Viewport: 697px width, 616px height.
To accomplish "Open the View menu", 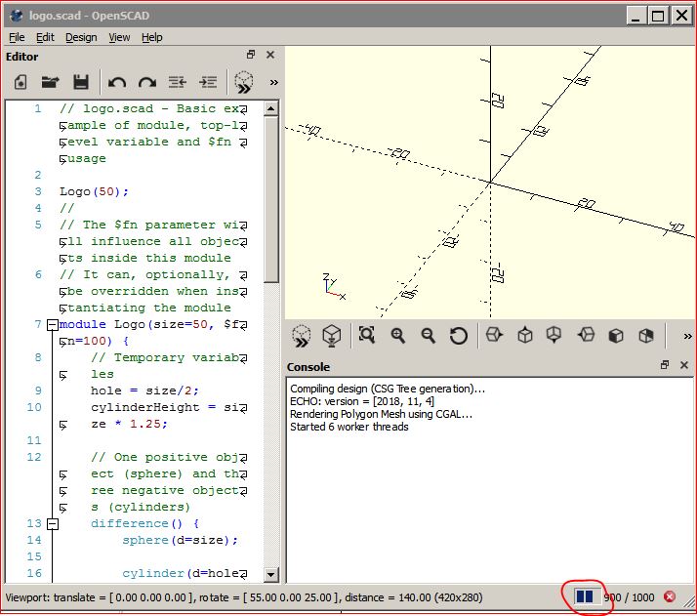I will click(x=119, y=37).
